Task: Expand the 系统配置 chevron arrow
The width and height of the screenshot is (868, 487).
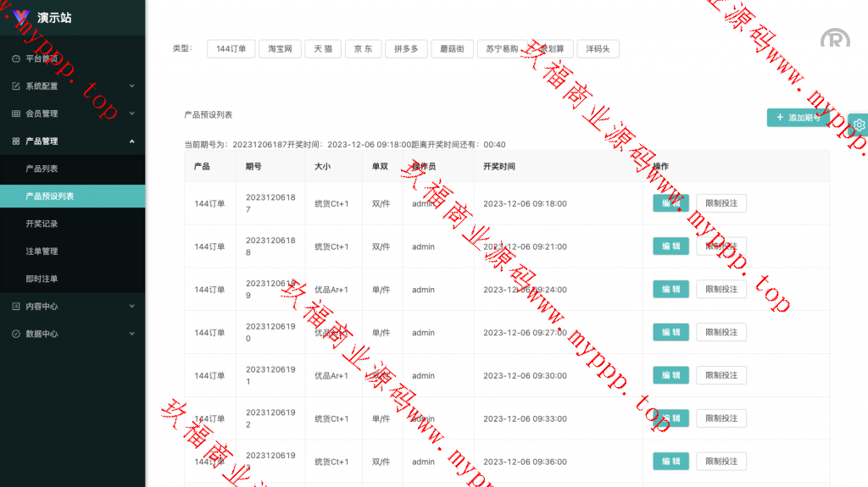Action: point(132,86)
